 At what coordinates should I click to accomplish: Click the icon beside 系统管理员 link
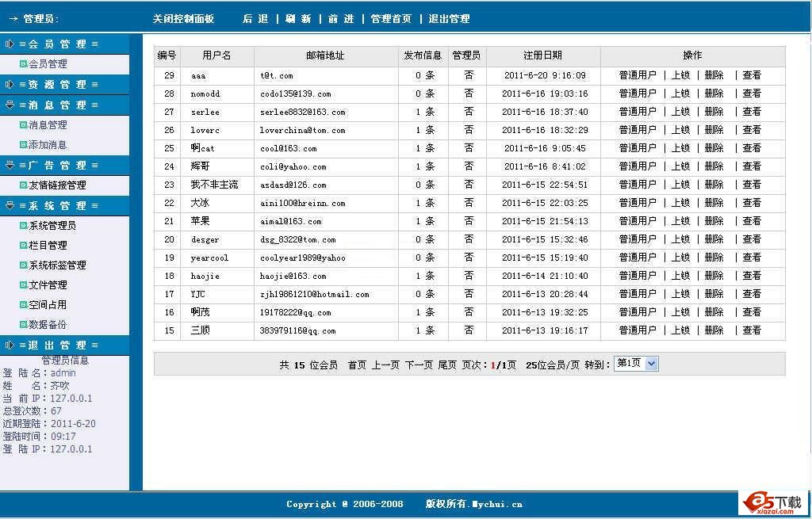pyautogui.click(x=23, y=225)
